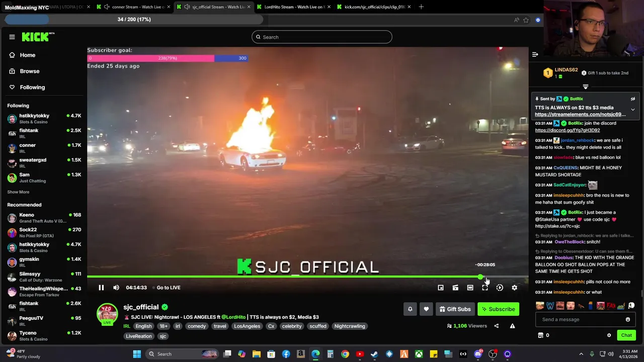Open the channel shop icon below chat
The width and height of the screenshot is (644, 362).
(x=540, y=335)
